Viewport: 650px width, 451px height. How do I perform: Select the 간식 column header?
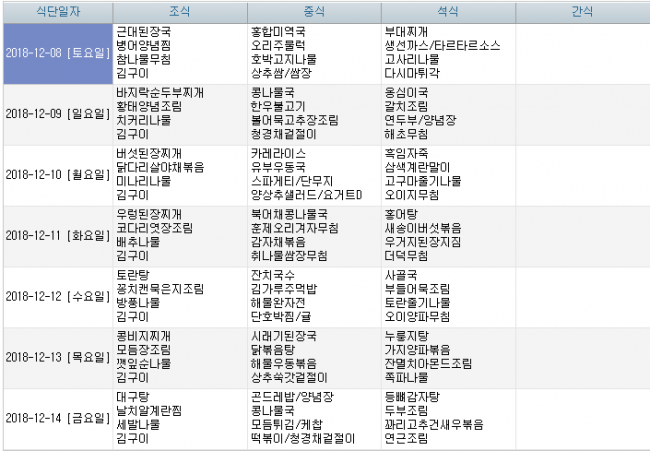[x=581, y=12]
